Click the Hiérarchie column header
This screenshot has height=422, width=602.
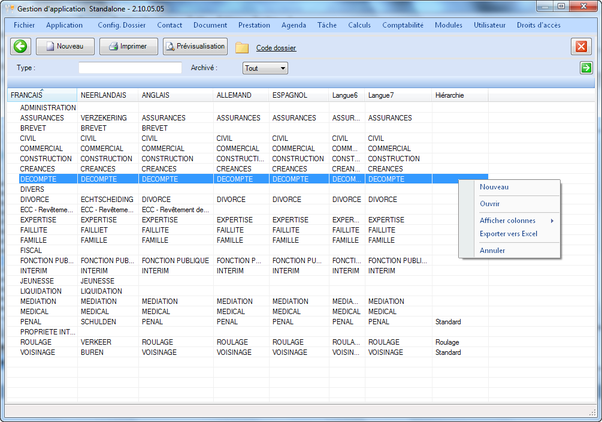453,95
